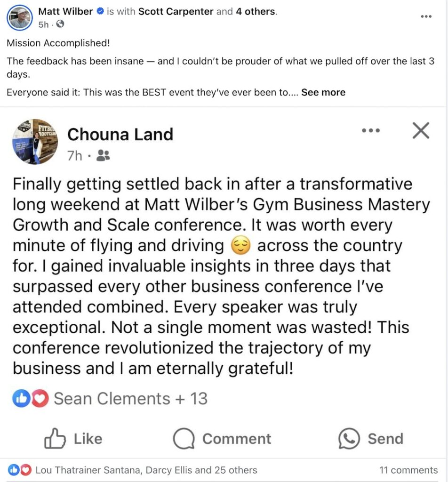Click the Chouna Land name
Screen dimensions: 448x482
[120, 134]
